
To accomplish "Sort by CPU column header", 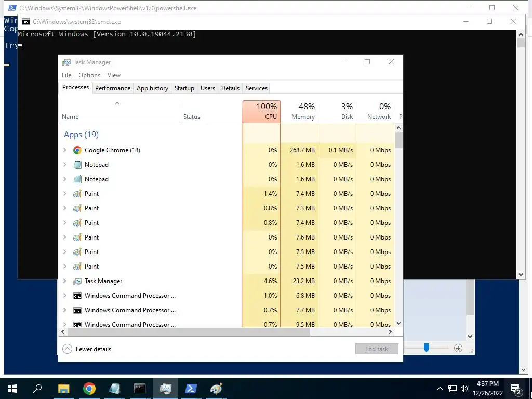I will click(262, 111).
